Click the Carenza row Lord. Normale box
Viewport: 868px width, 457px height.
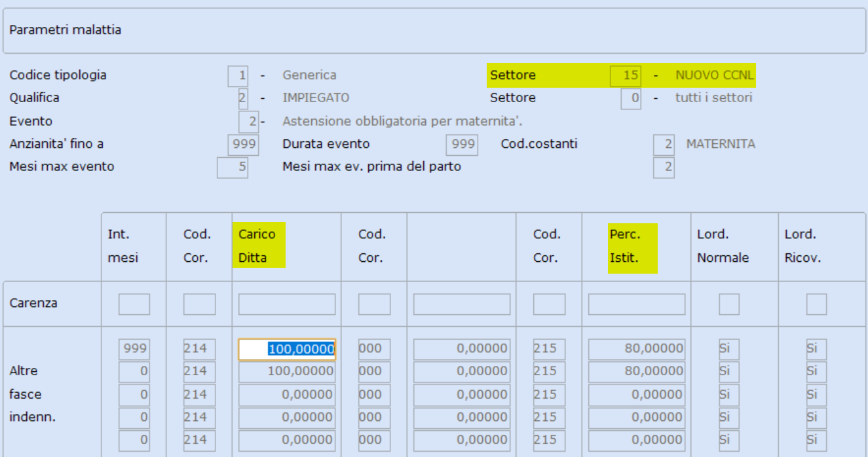[729, 304]
